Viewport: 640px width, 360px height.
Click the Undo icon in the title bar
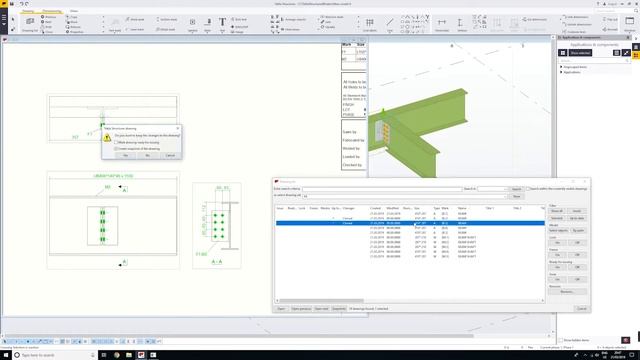click(x=21, y=4)
